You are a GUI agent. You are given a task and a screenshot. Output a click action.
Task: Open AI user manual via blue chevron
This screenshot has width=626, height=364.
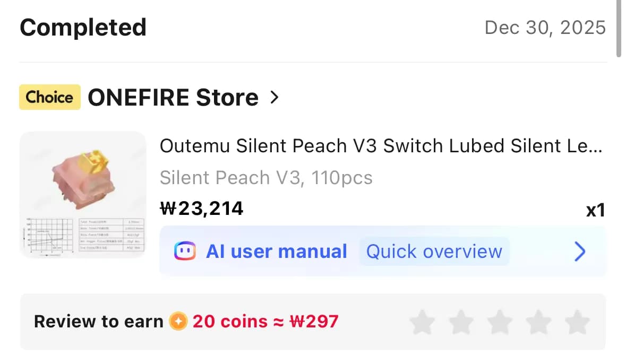pos(580,252)
